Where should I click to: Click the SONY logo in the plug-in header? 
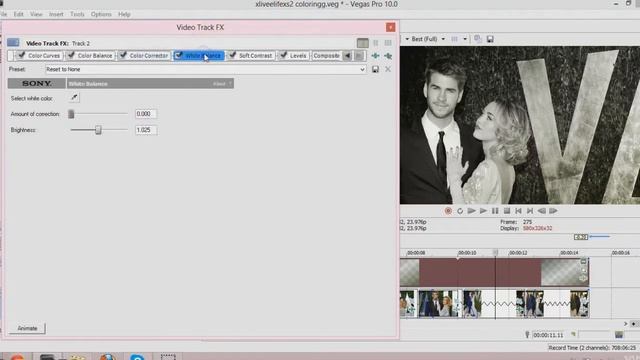pyautogui.click(x=37, y=83)
